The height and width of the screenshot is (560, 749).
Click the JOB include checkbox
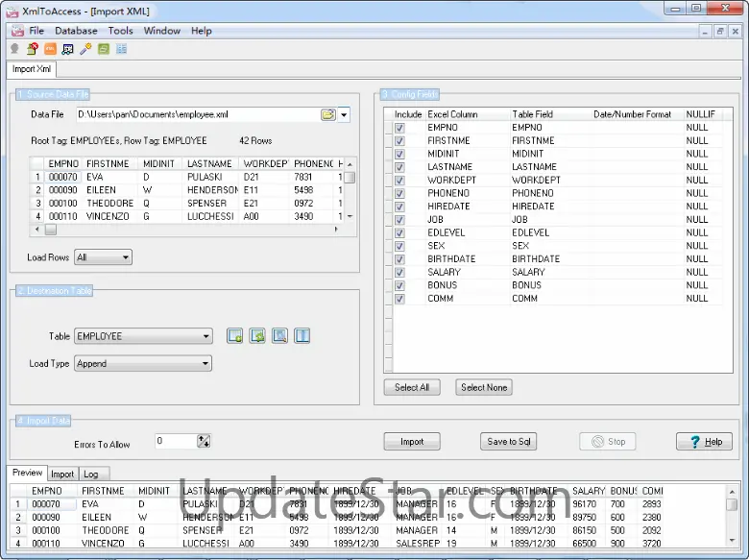pos(399,220)
